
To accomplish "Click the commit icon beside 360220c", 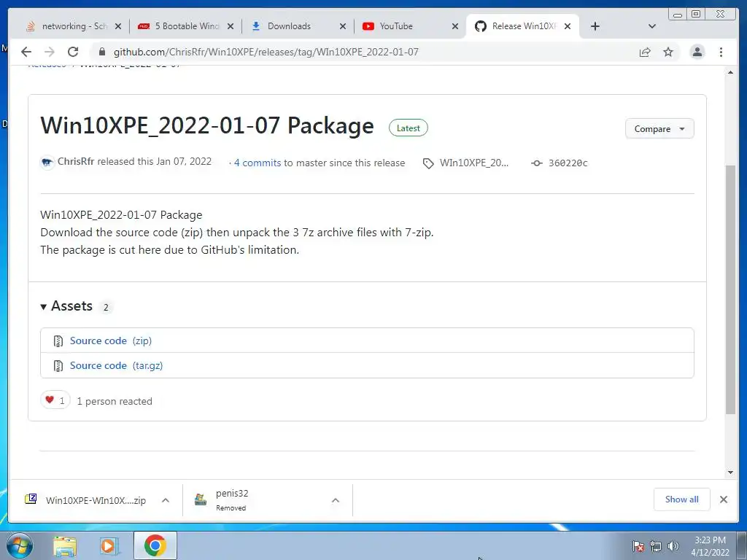I will (537, 163).
